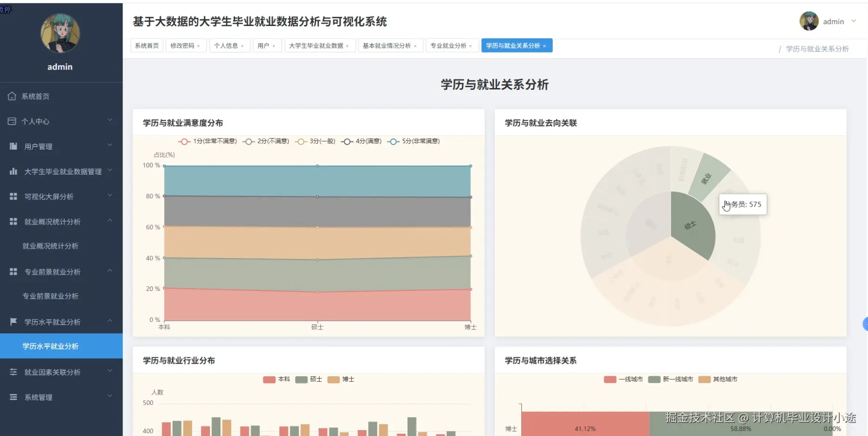The height and width of the screenshot is (436, 868).
Task: Select the 系统首页 home icon in sidebar
Action: 12,96
